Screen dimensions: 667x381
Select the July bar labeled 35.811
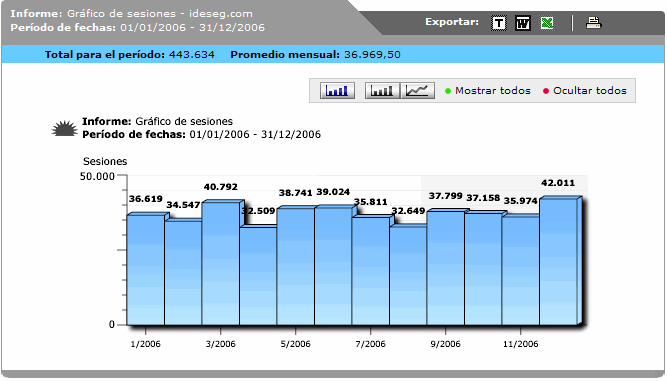coord(371,271)
